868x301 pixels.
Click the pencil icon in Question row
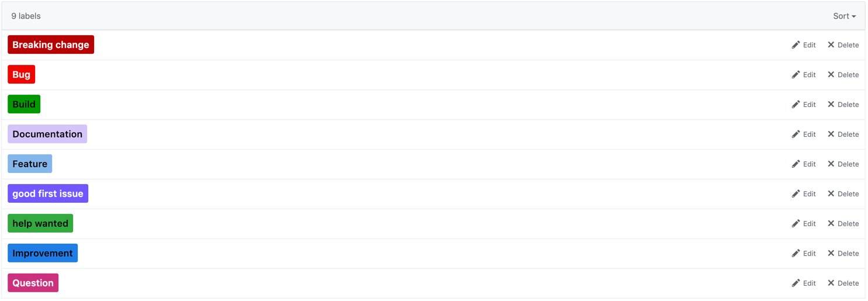(x=796, y=283)
